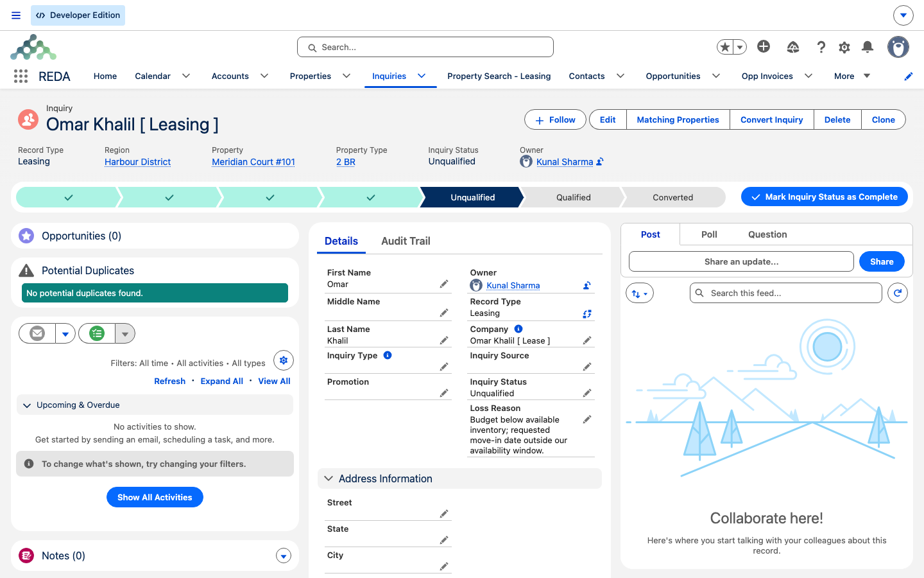View notifications bell icon

pyautogui.click(x=868, y=47)
